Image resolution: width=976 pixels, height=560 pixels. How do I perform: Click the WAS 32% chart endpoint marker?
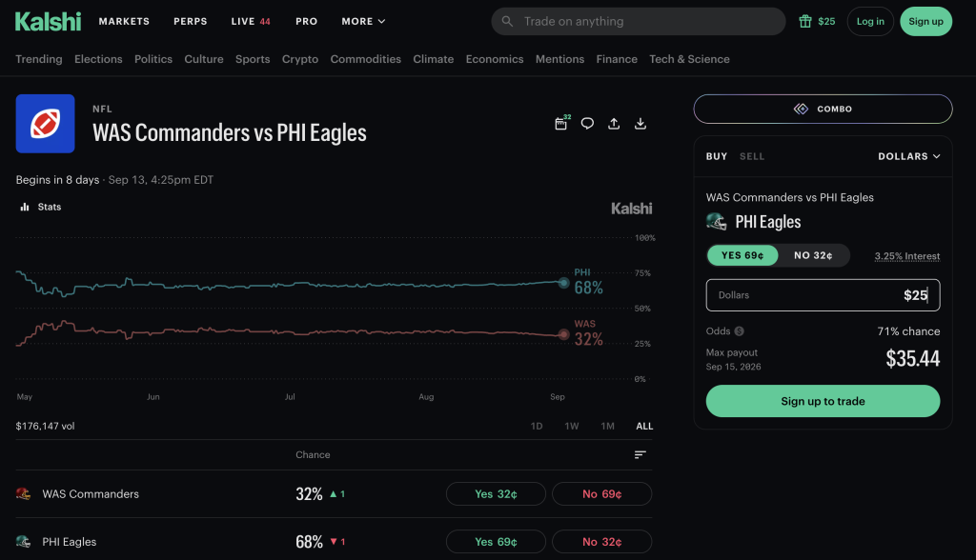point(563,334)
